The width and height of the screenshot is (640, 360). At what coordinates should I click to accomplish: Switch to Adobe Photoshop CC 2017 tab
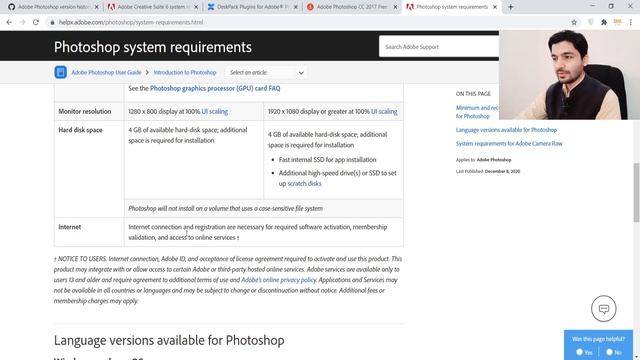(x=351, y=7)
